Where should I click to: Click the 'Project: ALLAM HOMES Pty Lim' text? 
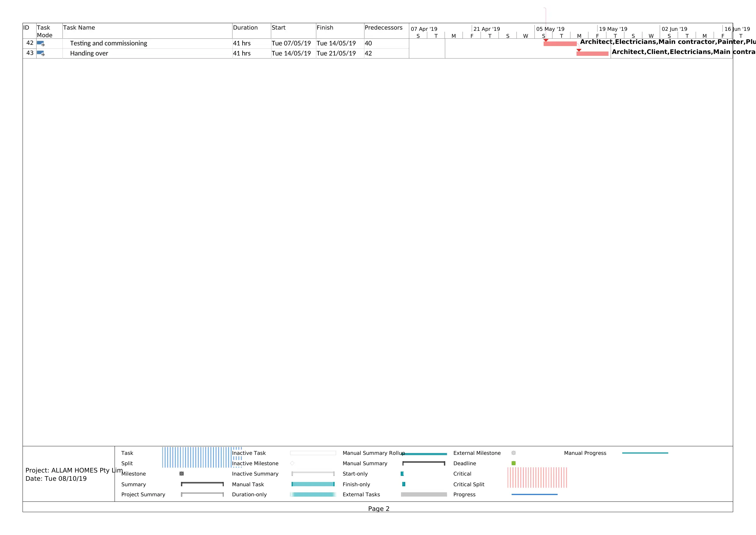[x=74, y=470]
